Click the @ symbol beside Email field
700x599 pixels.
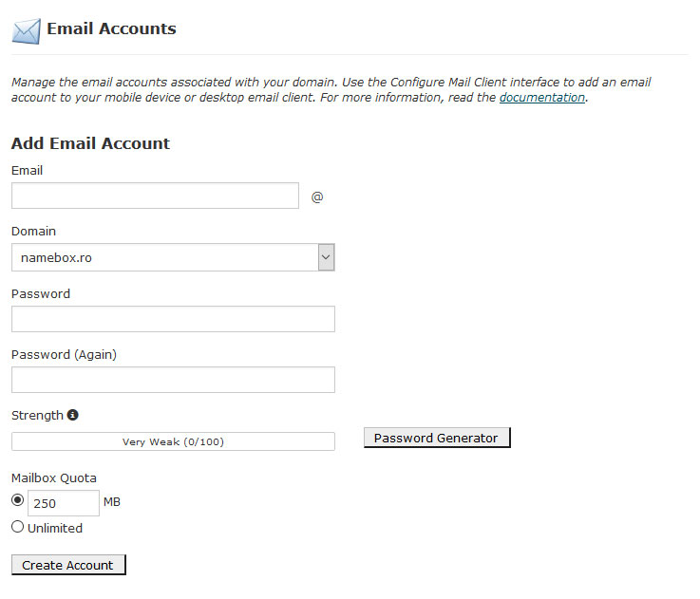click(317, 197)
